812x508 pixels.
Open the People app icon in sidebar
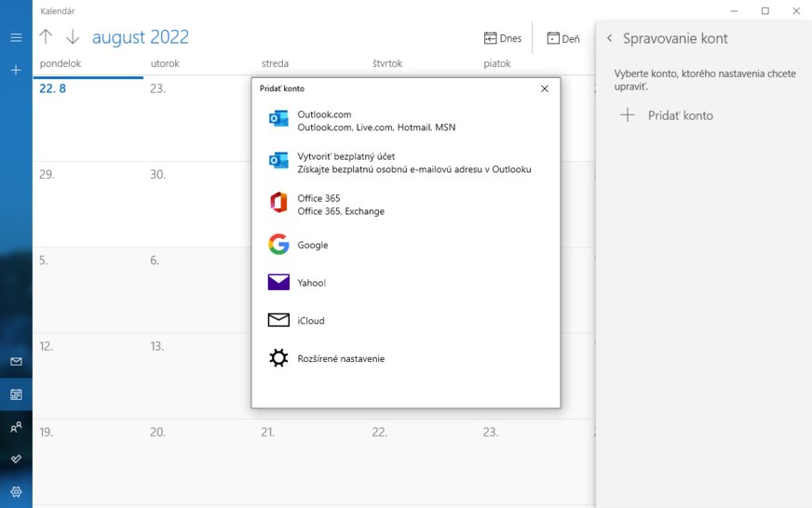click(x=16, y=427)
